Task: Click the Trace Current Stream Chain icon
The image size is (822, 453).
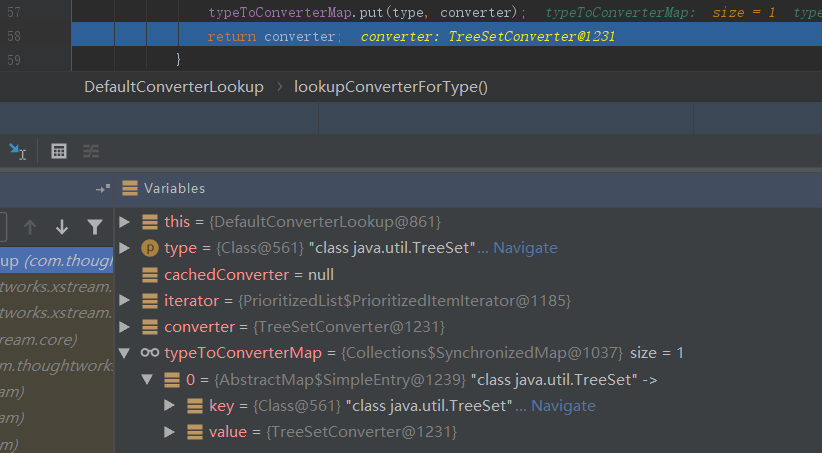Action: coord(91,151)
